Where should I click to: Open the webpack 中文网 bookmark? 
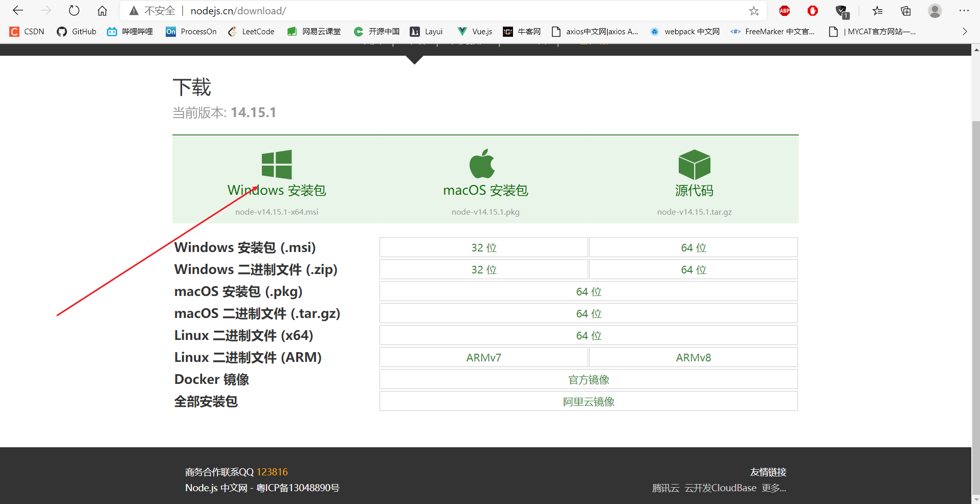685,32
